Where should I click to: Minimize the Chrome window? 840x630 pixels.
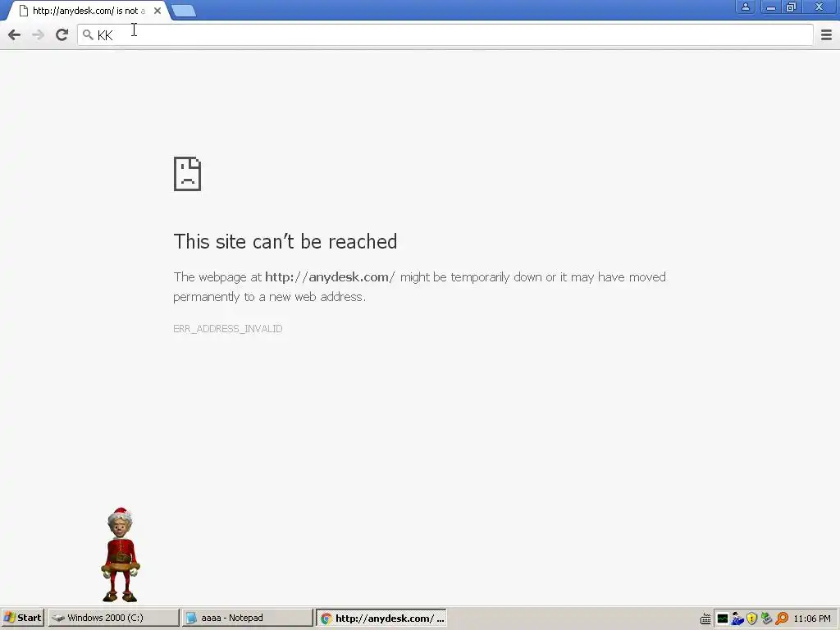coord(770,7)
